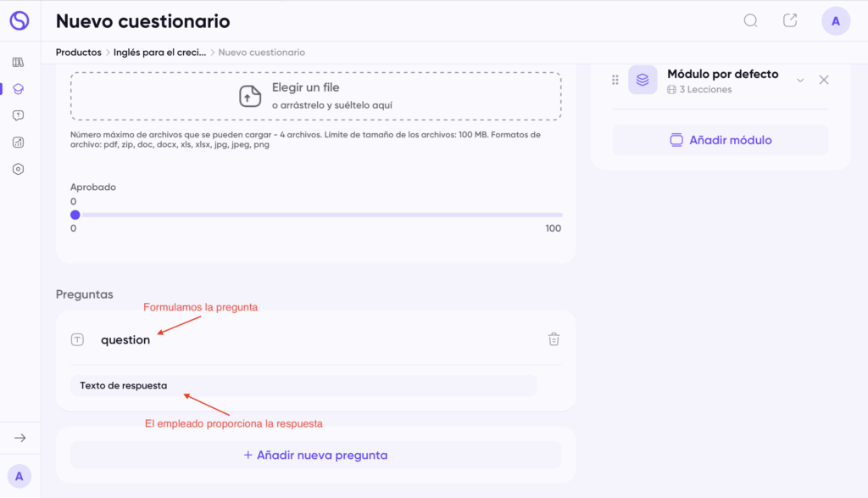Open the help question bubble icon
Viewport: 868px width, 498px height.
pyautogui.click(x=19, y=115)
